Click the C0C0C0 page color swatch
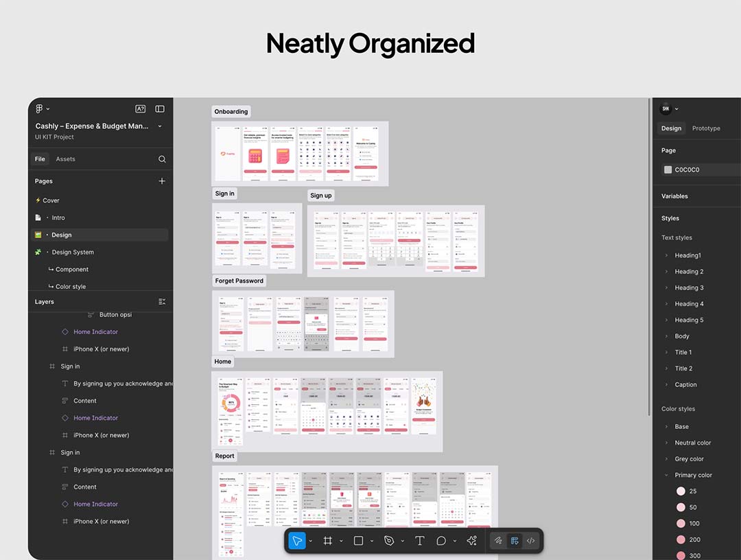 [668, 170]
